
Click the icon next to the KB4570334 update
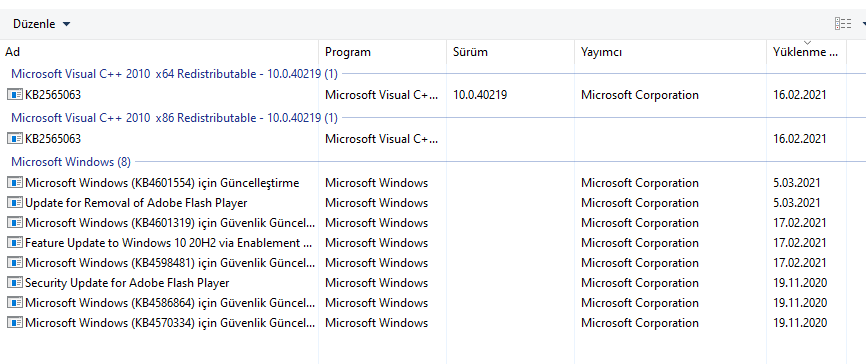pyautogui.click(x=15, y=323)
